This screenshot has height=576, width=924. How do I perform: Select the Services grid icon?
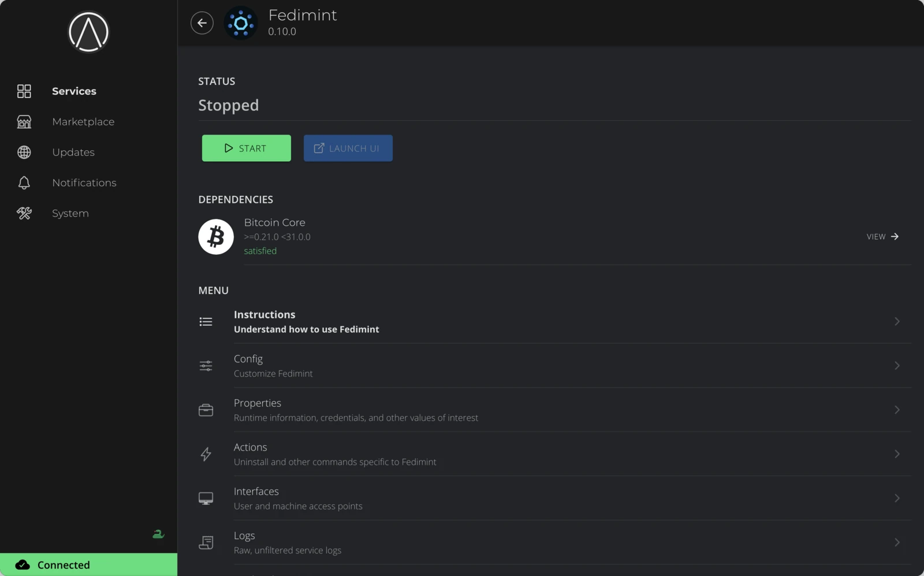(24, 91)
